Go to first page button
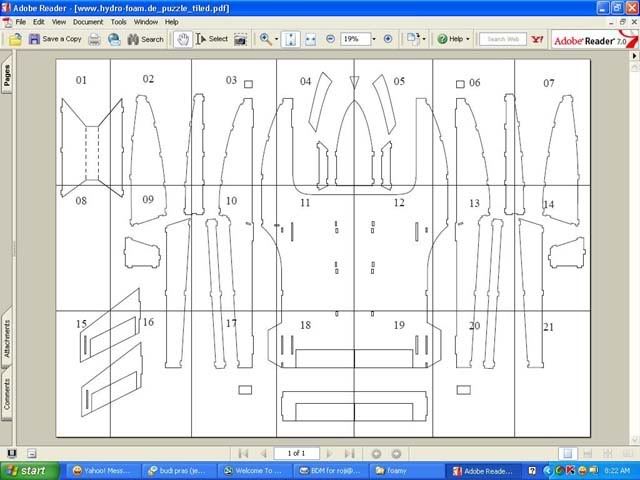The width and height of the screenshot is (640, 480). click(x=243, y=453)
